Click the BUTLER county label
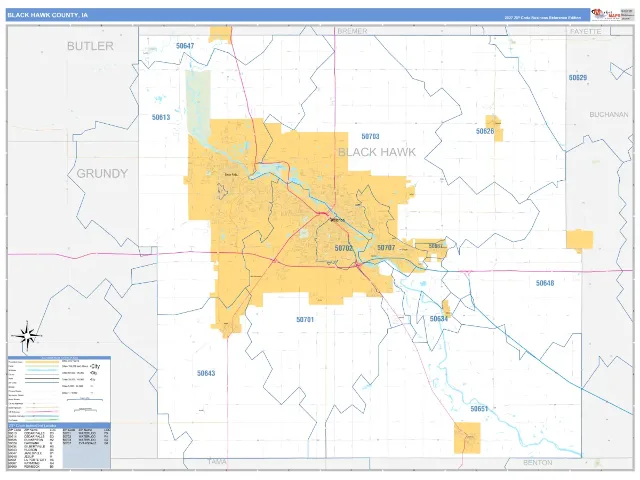Viewport: 640px width, 480px height. [x=90, y=46]
